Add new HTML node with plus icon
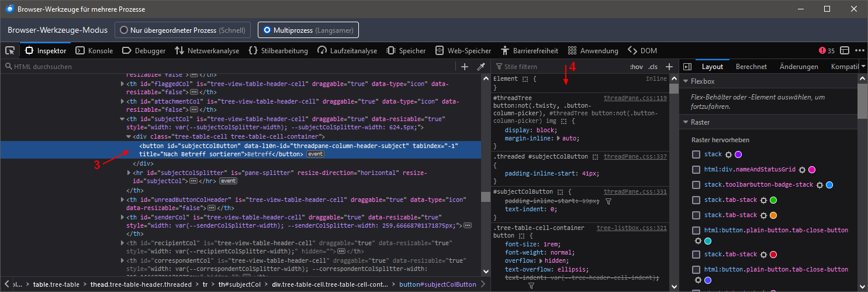Screen dimensions: 868x292 pyautogui.click(x=465, y=67)
